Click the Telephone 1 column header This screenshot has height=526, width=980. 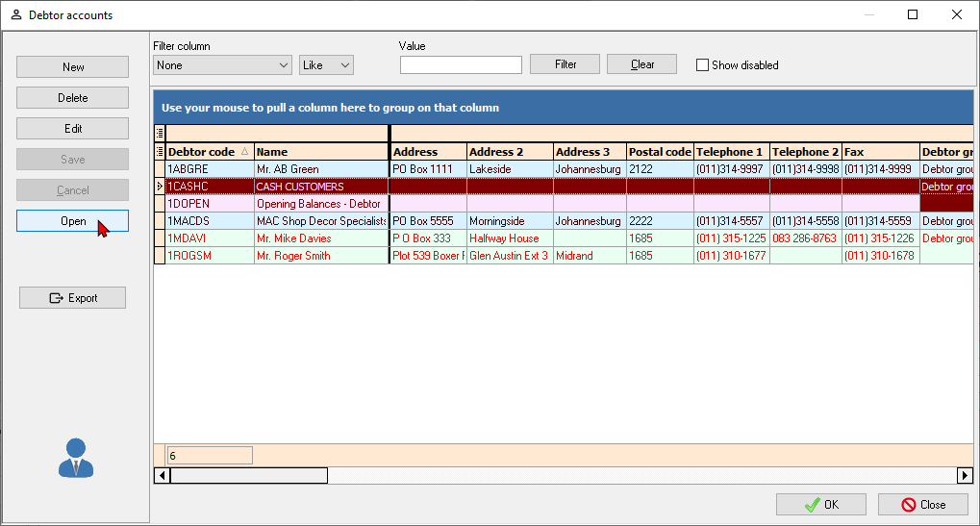click(732, 151)
